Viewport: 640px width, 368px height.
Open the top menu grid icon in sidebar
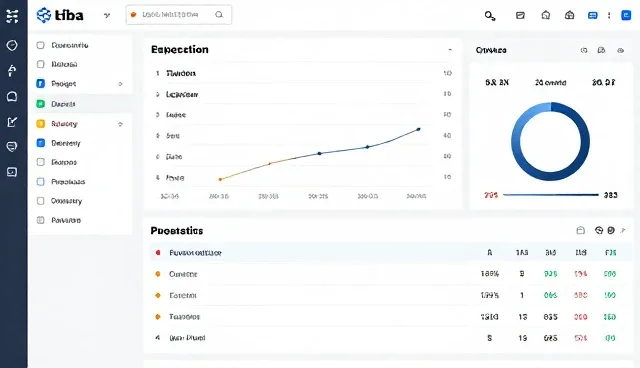point(12,16)
